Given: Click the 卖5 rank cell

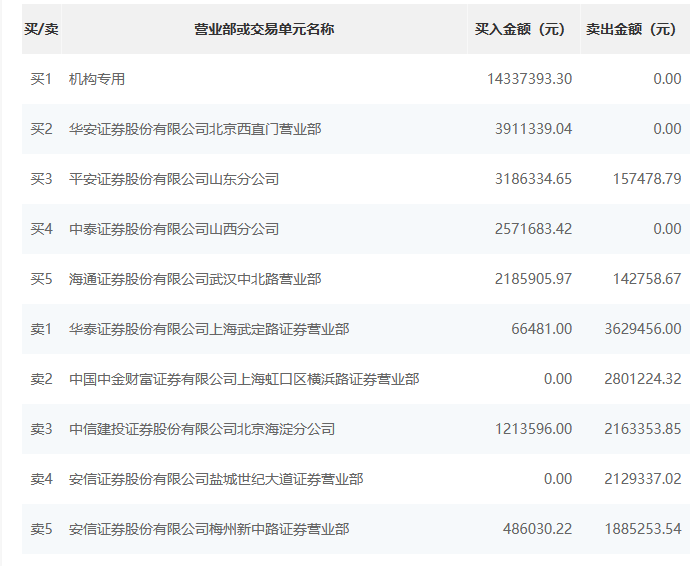Looking at the screenshot, I should (x=41, y=529).
